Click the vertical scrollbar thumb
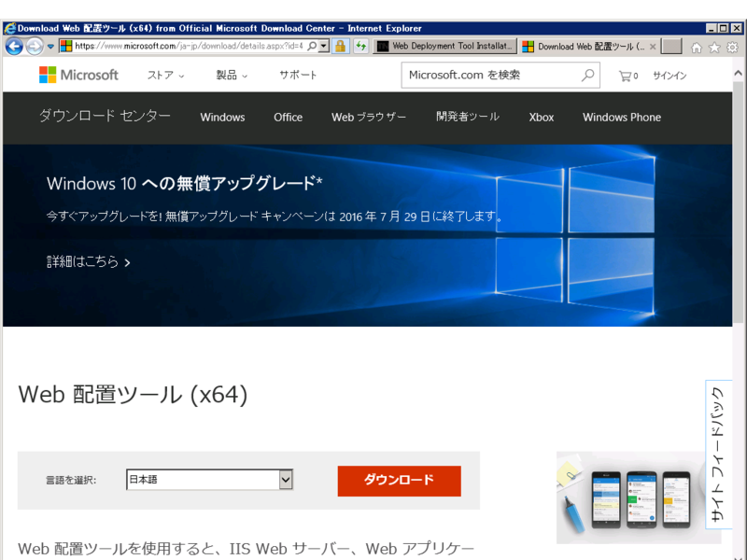 [x=738, y=202]
